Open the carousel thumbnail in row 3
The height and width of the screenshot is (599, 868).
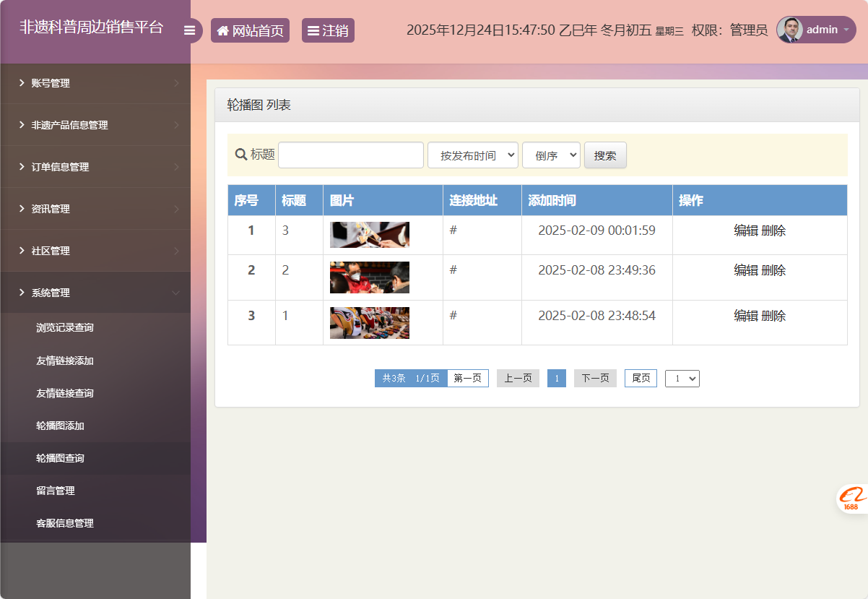370,323
